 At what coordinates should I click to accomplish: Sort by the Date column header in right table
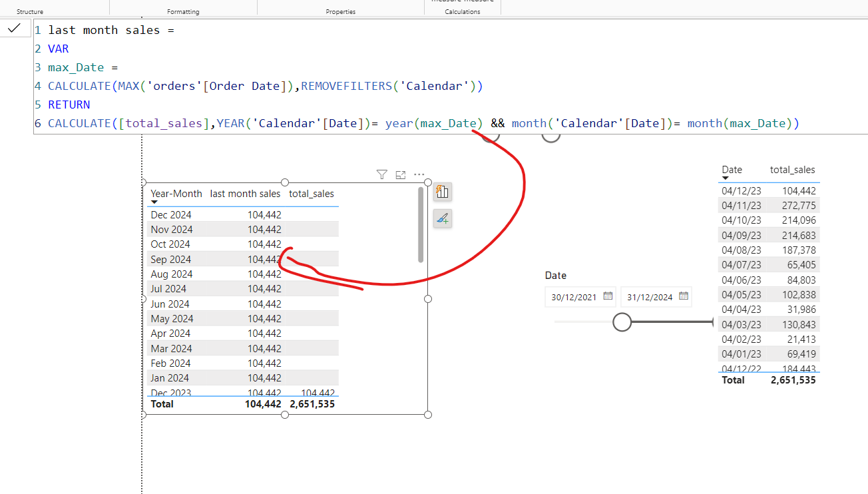[x=732, y=170]
